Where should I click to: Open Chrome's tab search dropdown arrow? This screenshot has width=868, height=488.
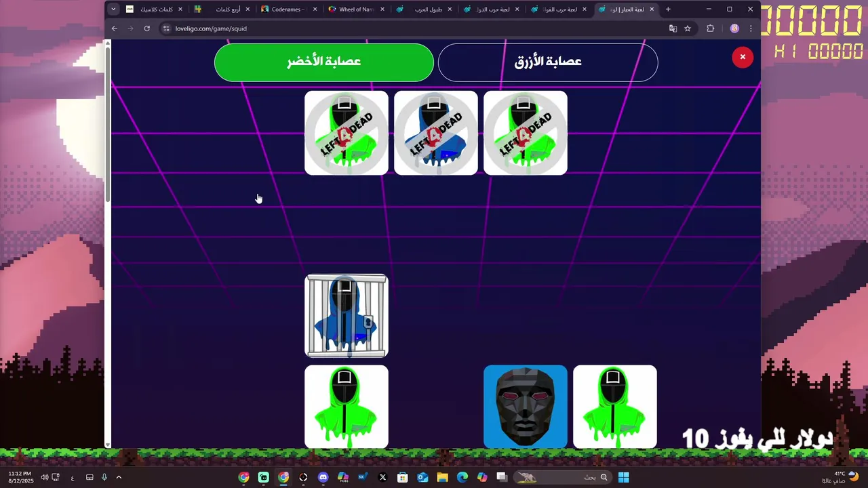tap(113, 9)
